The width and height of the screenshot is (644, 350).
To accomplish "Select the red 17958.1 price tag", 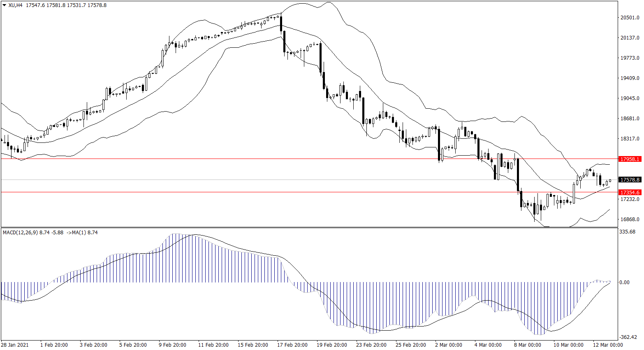I will (x=630, y=159).
